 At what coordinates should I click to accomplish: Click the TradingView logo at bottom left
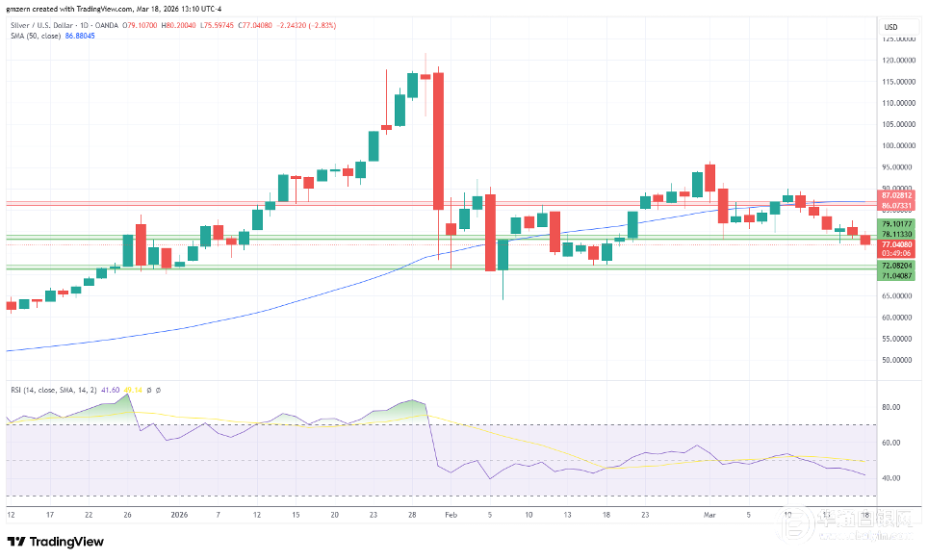point(56,541)
